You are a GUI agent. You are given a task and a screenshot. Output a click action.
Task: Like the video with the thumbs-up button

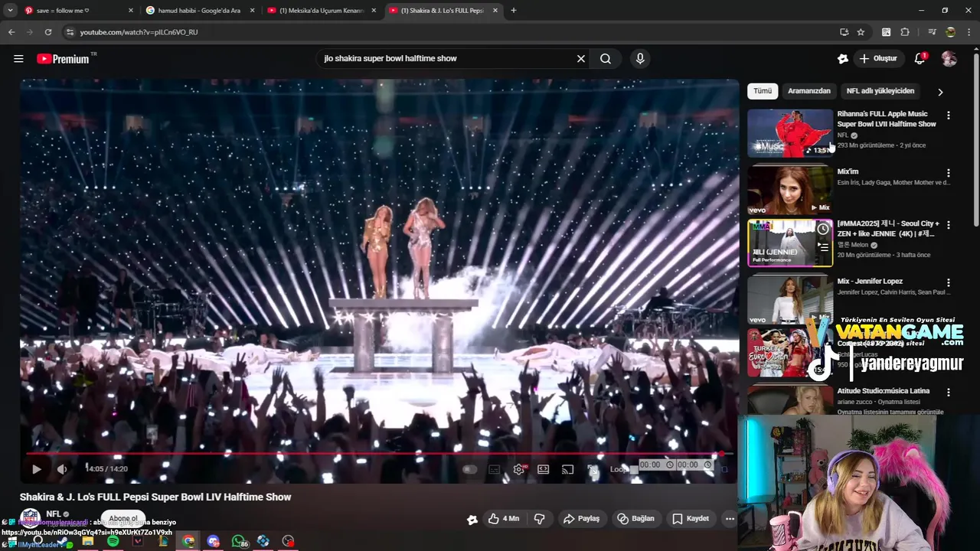[504, 519]
